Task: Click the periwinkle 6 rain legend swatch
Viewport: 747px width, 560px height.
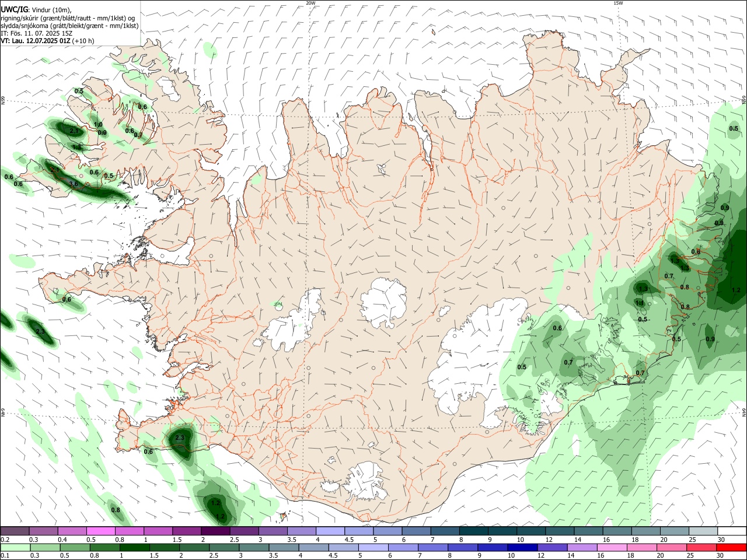Action: (x=403, y=548)
